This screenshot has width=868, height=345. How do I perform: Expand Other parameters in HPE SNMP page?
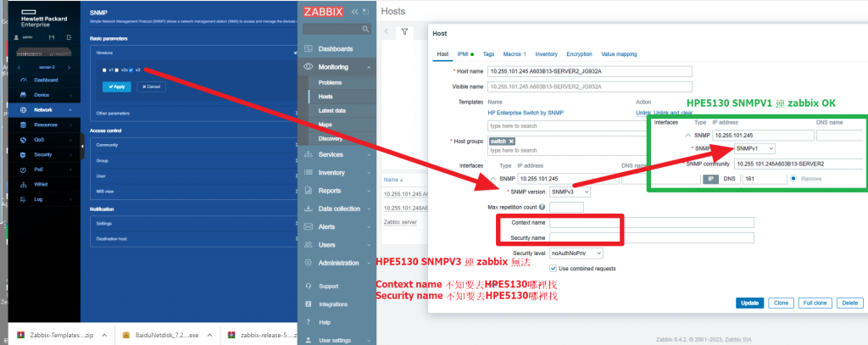coord(193,113)
